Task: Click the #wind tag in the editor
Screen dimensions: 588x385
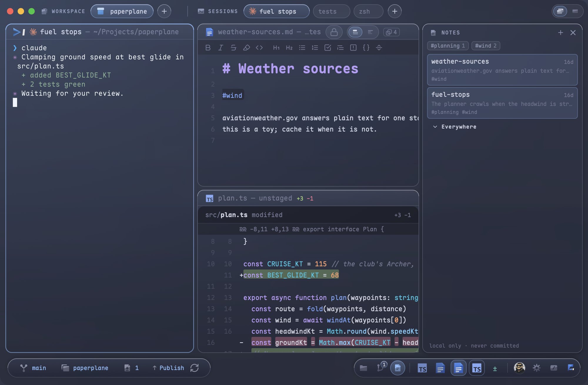Action: pos(232,96)
